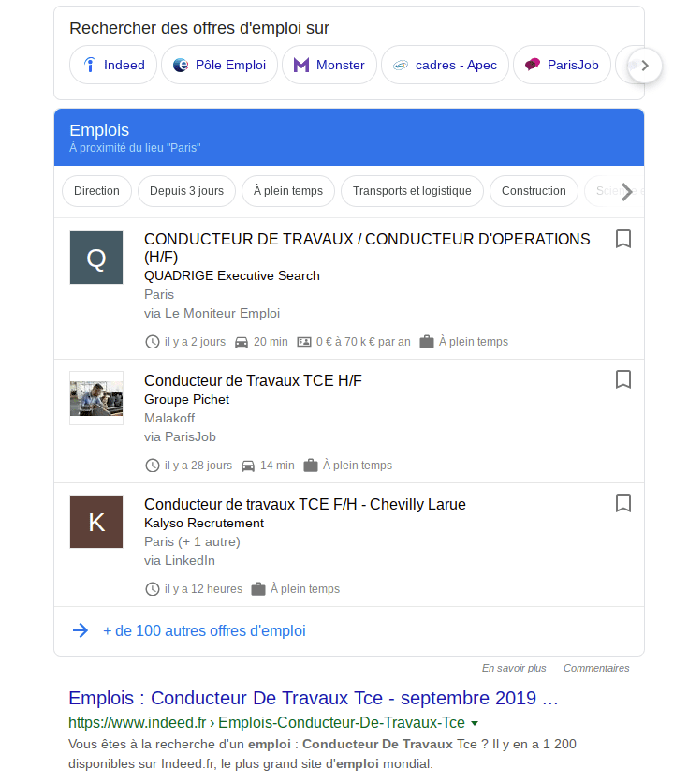The width and height of the screenshot is (688, 784).
Task: Open the Commentaires feedback link
Action: pyautogui.click(x=596, y=668)
